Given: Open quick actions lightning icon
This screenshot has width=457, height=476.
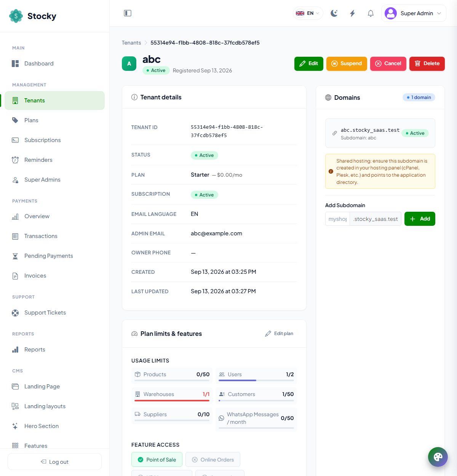Looking at the screenshot, I should pyautogui.click(x=352, y=13).
